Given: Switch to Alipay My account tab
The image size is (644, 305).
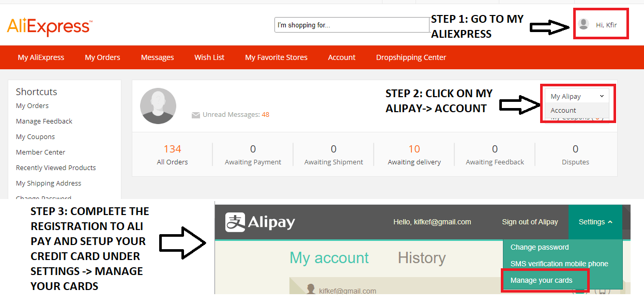Looking at the screenshot, I should coord(329,257).
